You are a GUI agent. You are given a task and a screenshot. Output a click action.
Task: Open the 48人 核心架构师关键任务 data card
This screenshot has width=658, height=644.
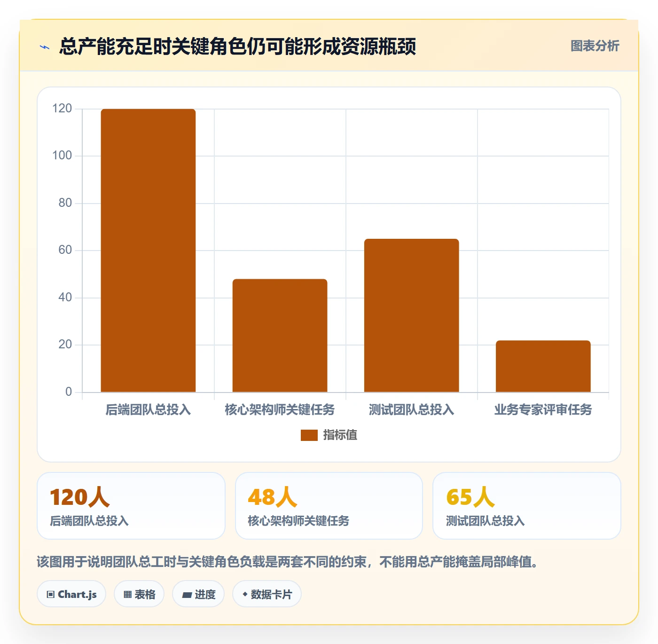coord(329,506)
